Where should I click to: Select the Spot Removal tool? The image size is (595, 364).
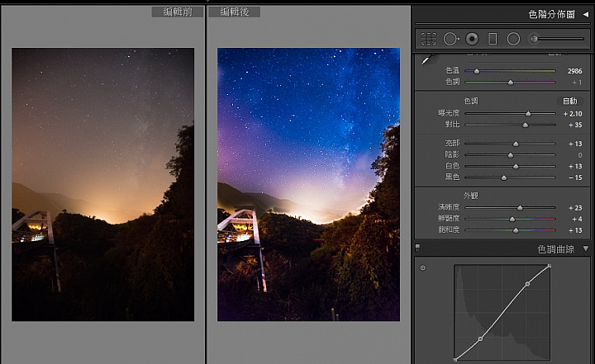[451, 39]
